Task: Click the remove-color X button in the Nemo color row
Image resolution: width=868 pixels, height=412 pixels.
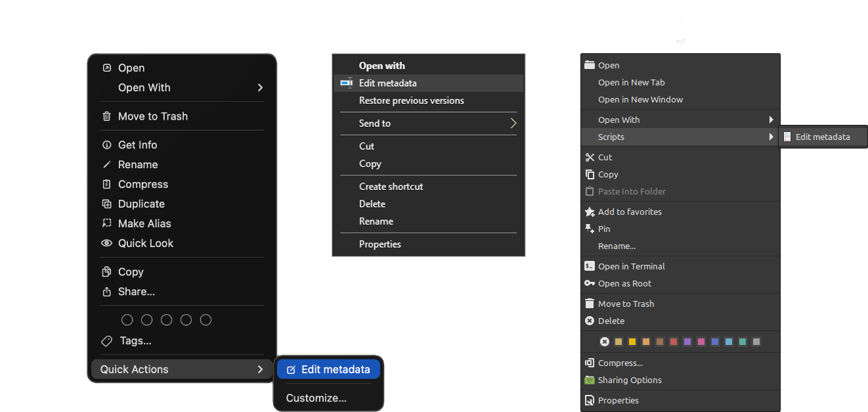Action: pyautogui.click(x=605, y=342)
